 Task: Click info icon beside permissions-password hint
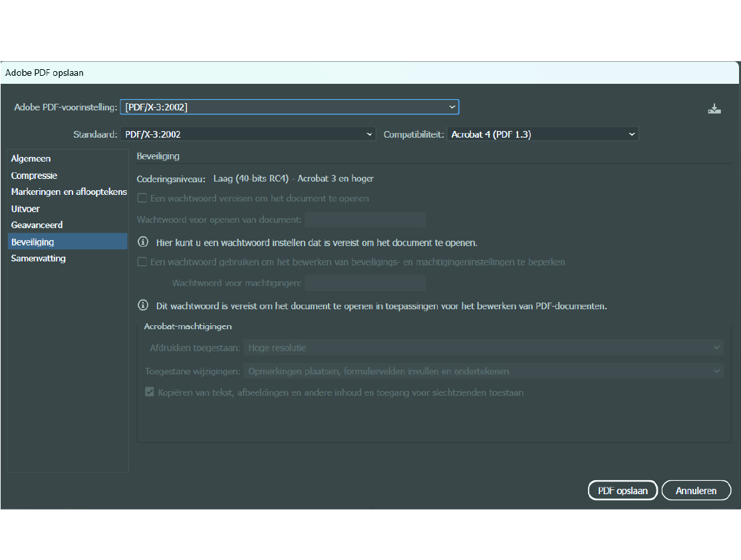(x=142, y=306)
